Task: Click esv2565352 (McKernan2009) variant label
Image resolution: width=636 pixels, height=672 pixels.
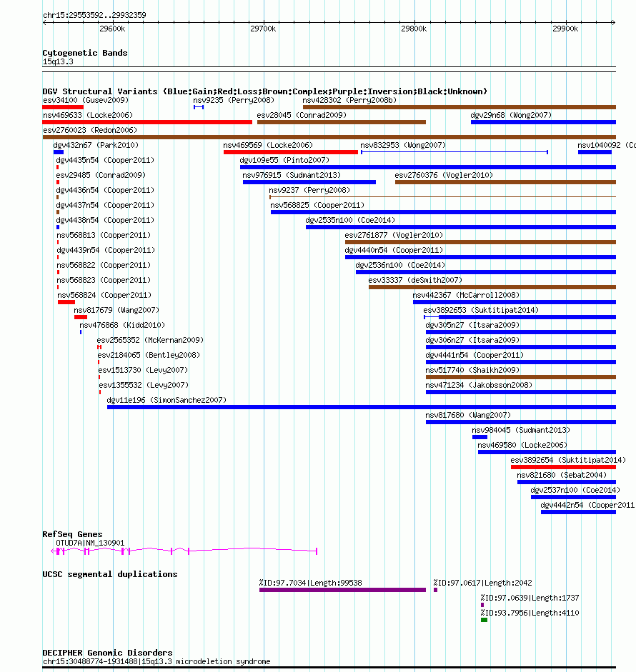Action: coord(150,341)
